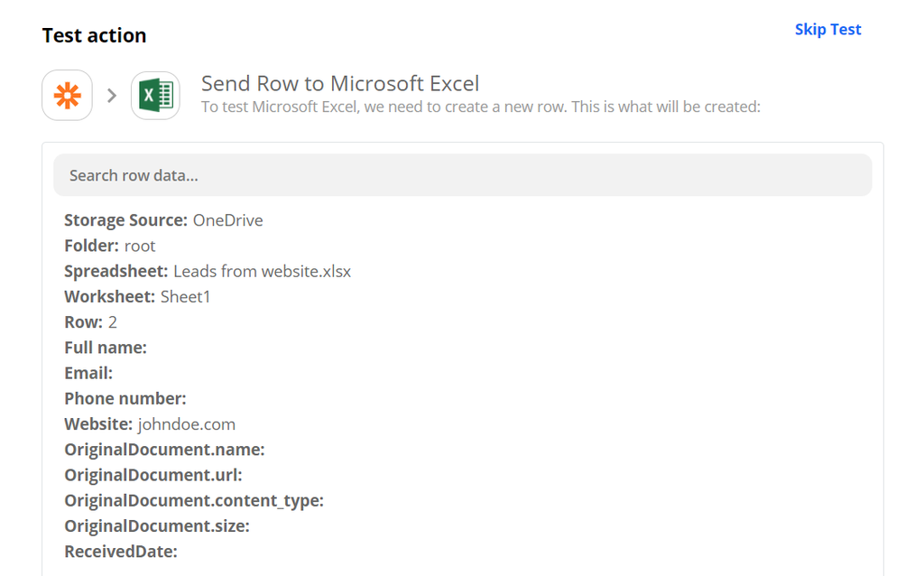The width and height of the screenshot is (924, 576).
Task: Click the asterisk icon in rounded square
Action: point(67,95)
